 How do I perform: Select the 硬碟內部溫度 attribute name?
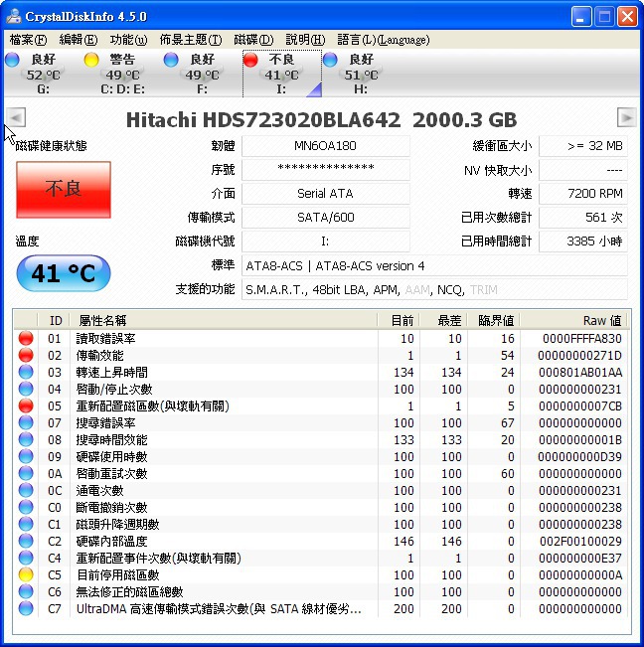pos(111,542)
